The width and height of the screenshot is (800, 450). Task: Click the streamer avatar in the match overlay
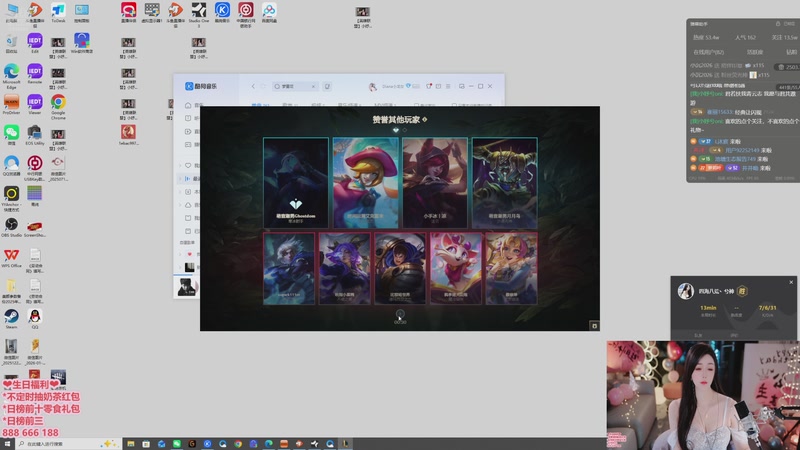pos(686,291)
